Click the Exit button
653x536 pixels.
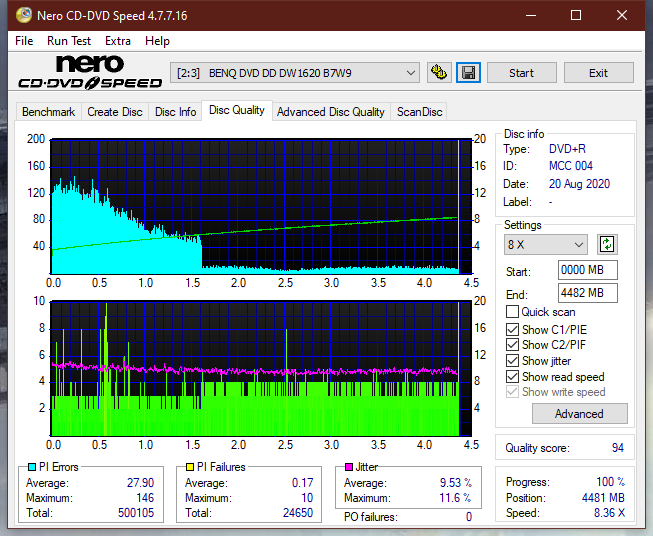[x=598, y=73]
